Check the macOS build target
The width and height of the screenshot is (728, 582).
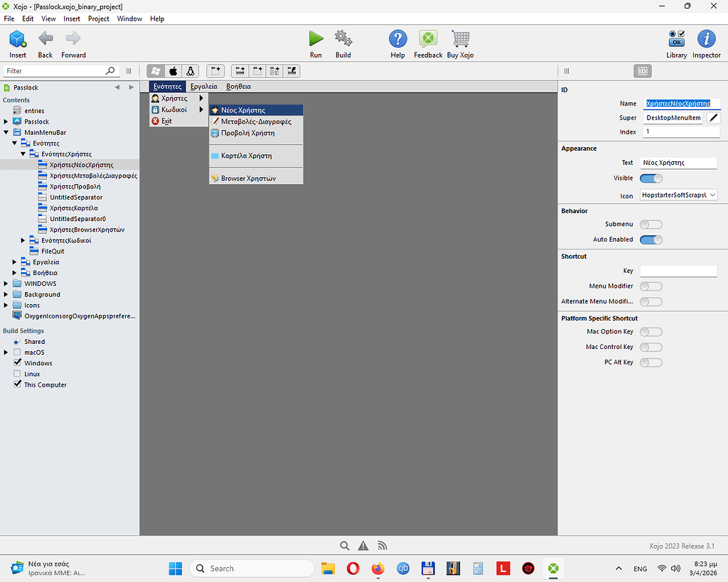tap(17, 352)
